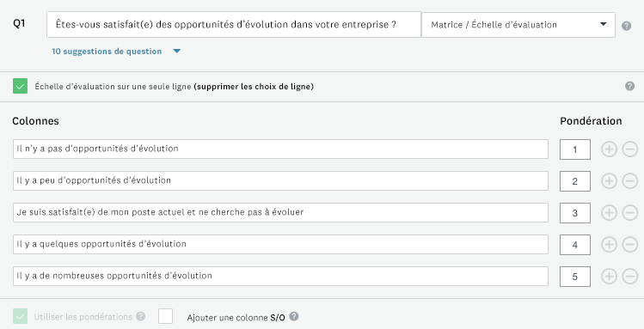The image size is (644, 329).
Task: Edit weight value 1 field
Action: (575, 149)
